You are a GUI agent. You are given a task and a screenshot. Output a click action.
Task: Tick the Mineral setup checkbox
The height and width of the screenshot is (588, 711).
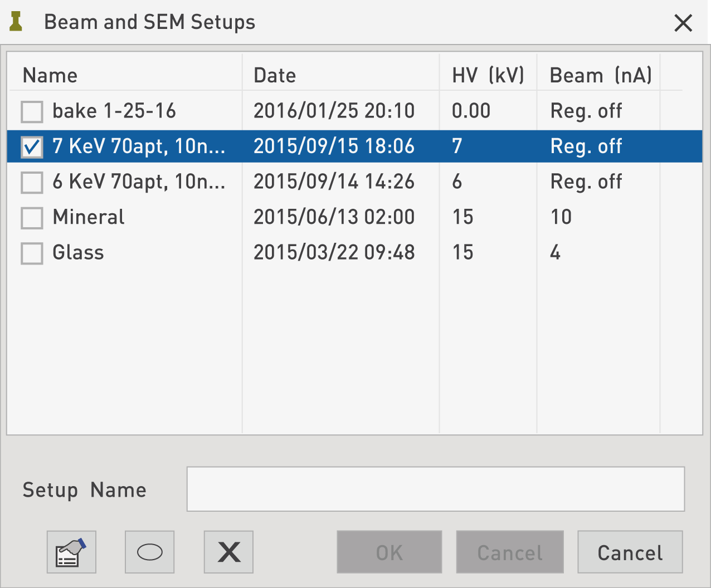32,218
